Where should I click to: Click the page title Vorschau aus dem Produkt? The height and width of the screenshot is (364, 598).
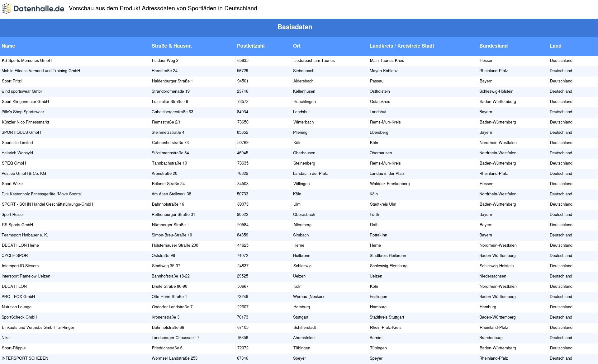[x=163, y=8]
